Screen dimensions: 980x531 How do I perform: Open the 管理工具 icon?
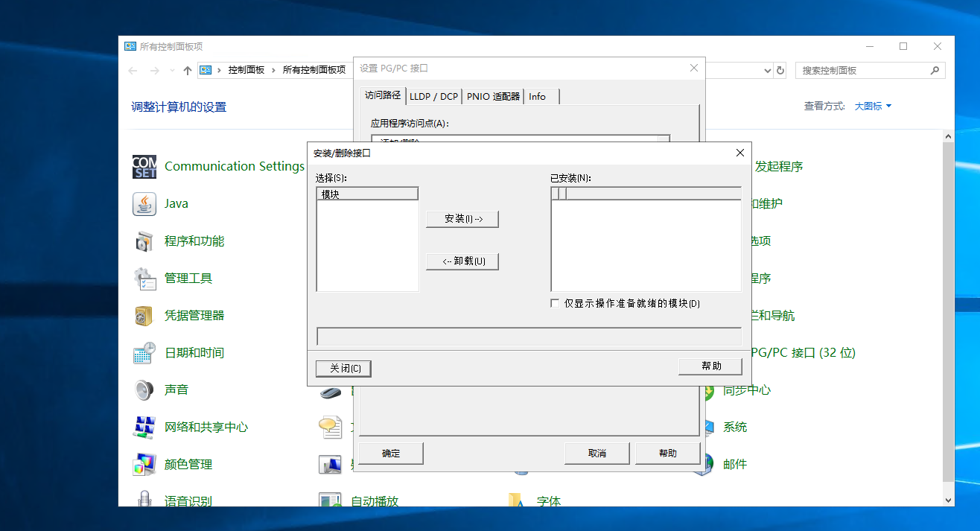click(144, 279)
